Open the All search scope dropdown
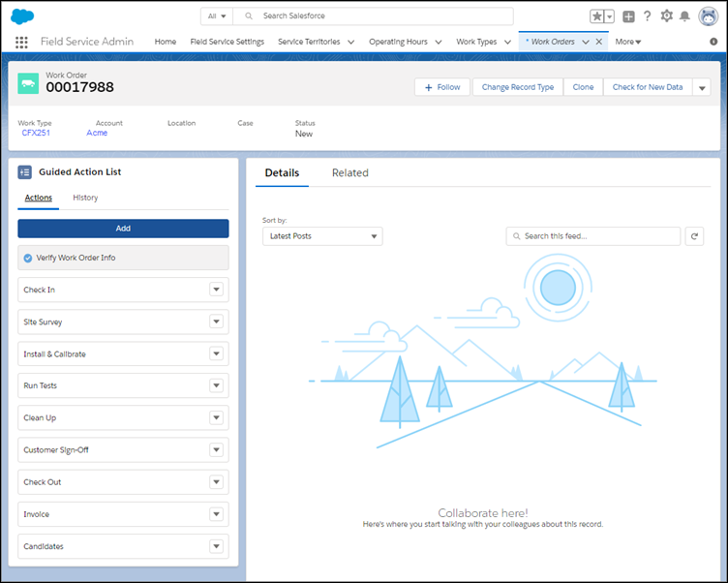Image resolution: width=728 pixels, height=583 pixels. pos(216,15)
